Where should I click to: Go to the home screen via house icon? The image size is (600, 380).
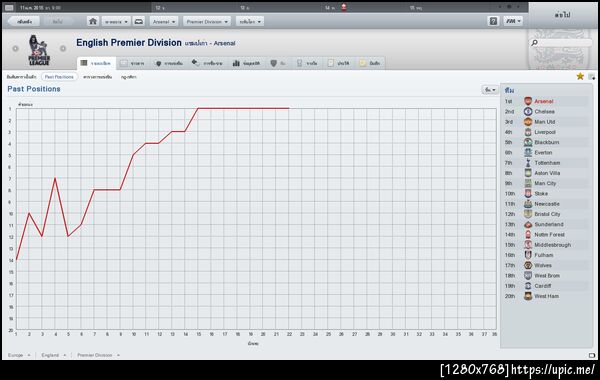[x=93, y=21]
